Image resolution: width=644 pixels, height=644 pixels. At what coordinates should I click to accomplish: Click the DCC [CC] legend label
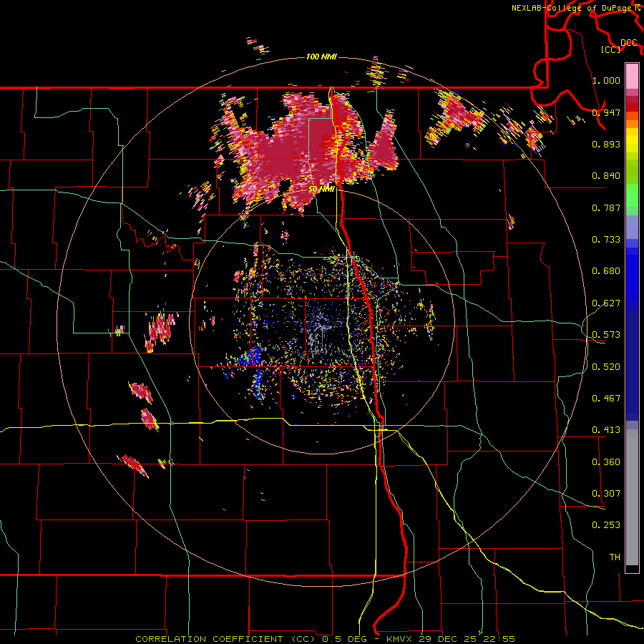619,46
